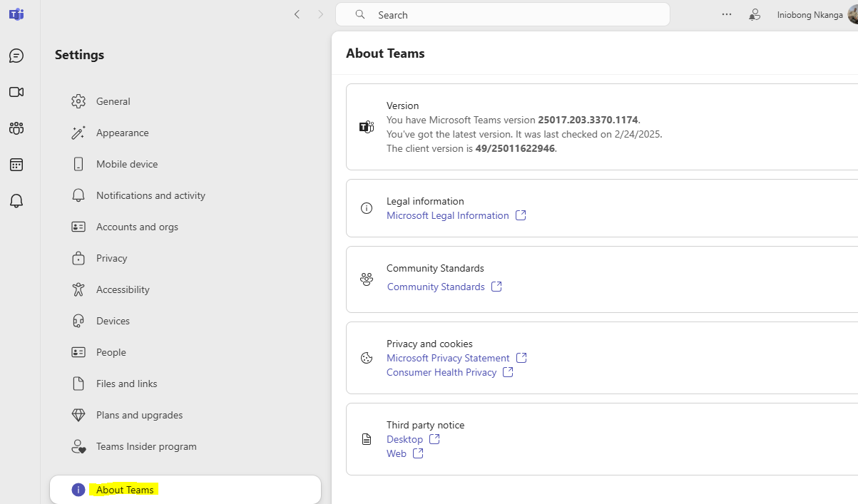Click the Teams icon in Version card
The image size is (858, 504).
[367, 127]
